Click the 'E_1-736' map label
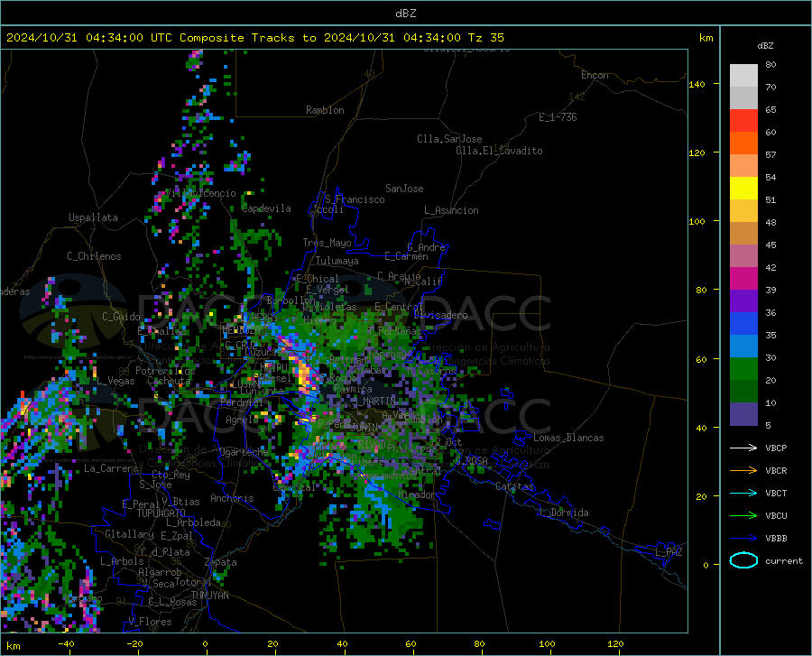The image size is (812, 656). pyautogui.click(x=558, y=117)
